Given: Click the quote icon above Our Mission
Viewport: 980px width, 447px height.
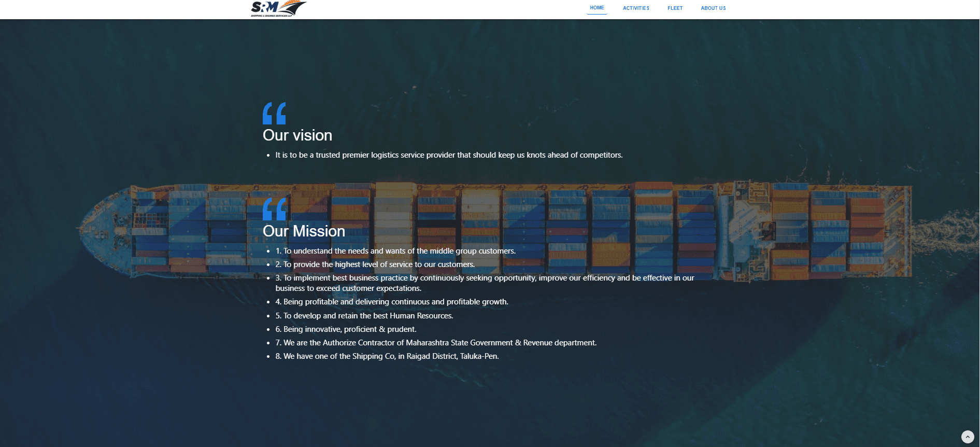Looking at the screenshot, I should point(274,209).
